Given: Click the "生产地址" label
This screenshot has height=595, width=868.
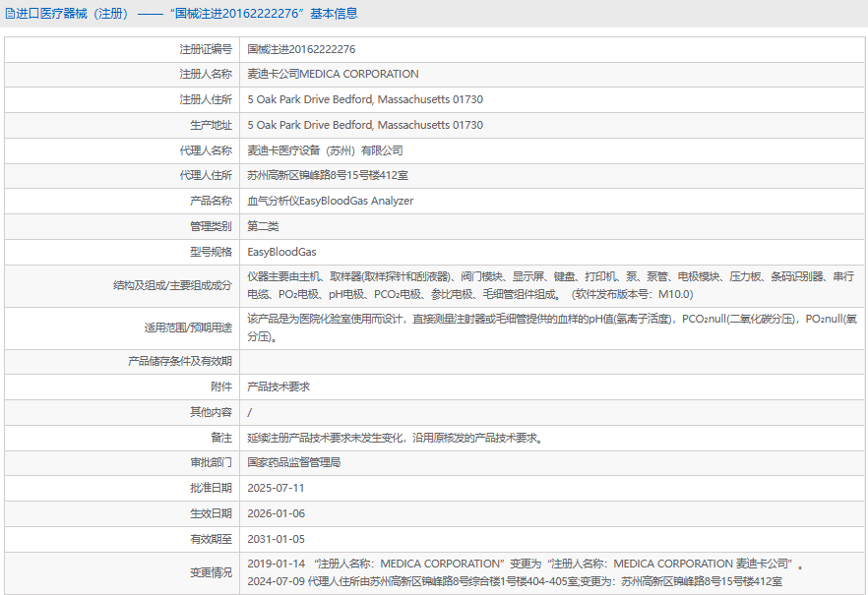Looking at the screenshot, I should 211,125.
